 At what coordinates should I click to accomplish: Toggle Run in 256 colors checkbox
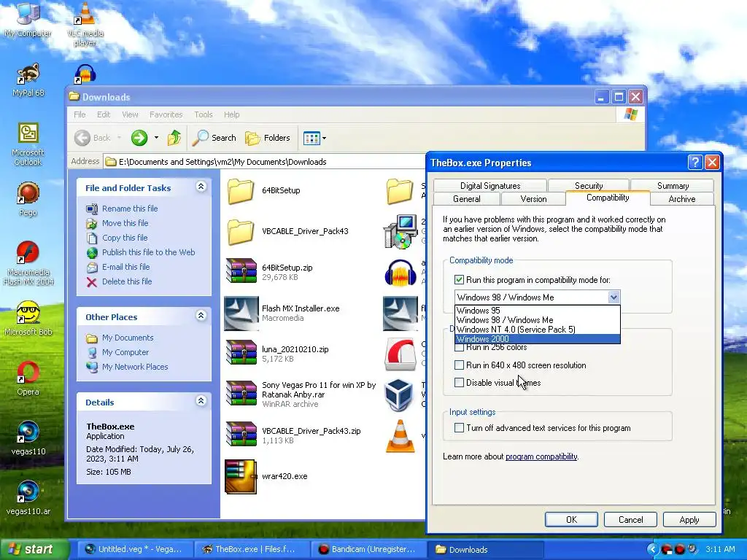pyautogui.click(x=459, y=347)
